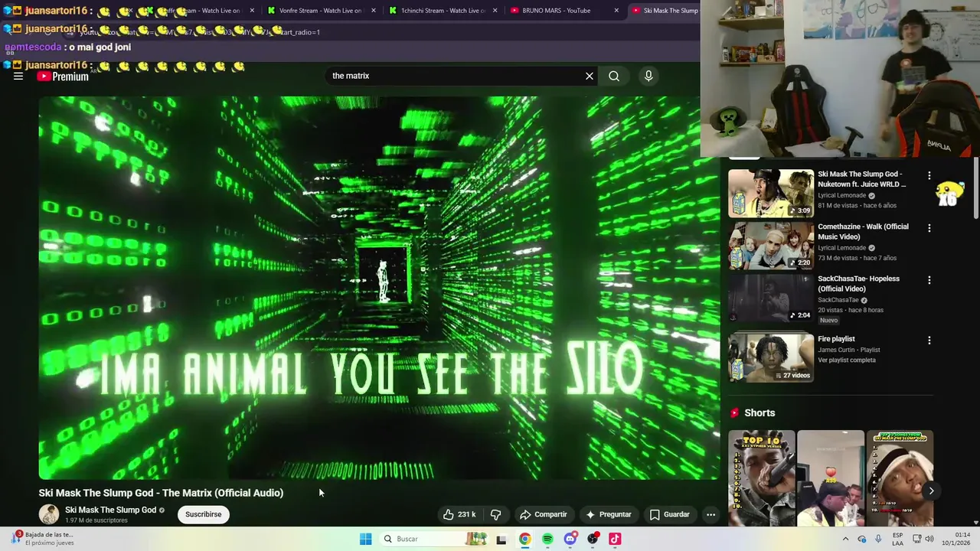Like the video with thumbs up
This screenshot has height=551, width=980.
tap(459, 514)
